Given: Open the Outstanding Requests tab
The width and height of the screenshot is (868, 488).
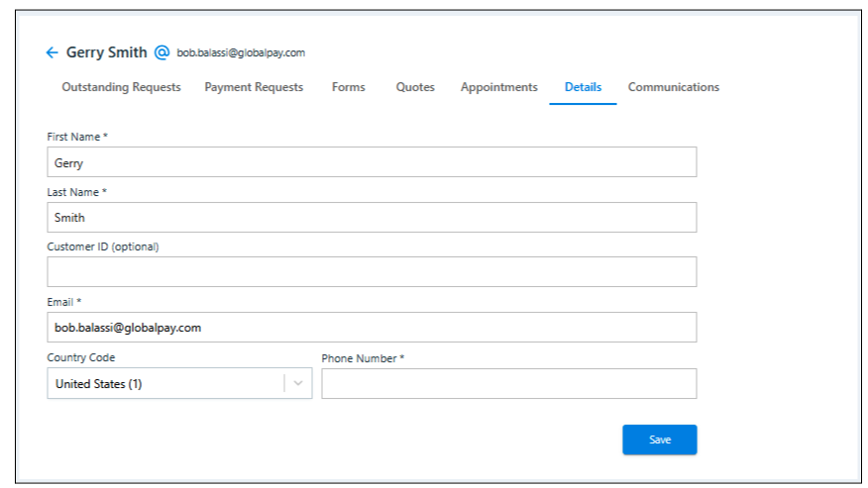Looking at the screenshot, I should [121, 87].
